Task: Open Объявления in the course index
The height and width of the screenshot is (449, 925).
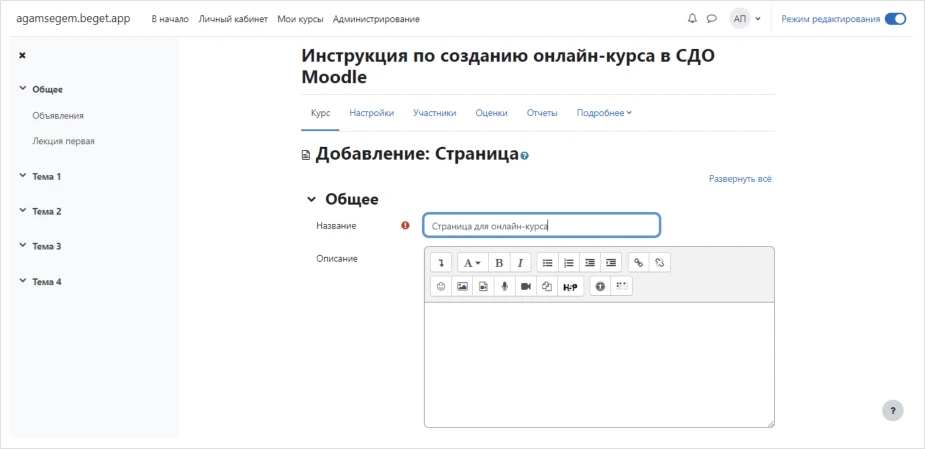Action: (x=58, y=116)
